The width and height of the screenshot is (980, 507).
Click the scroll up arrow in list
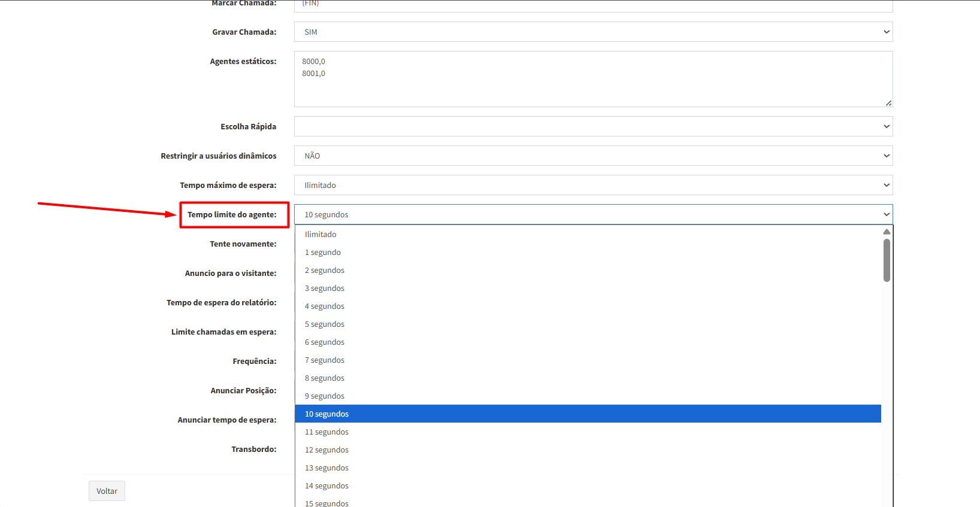pyautogui.click(x=887, y=232)
